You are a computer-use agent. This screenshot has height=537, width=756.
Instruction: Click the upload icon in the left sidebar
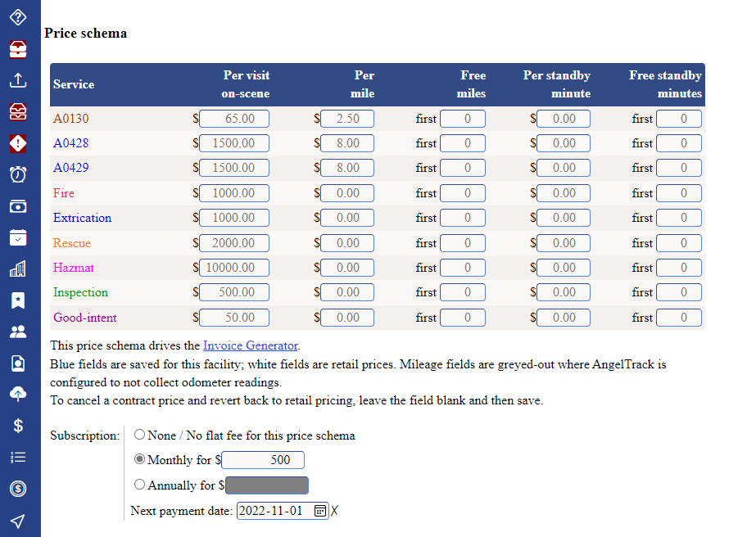pyautogui.click(x=18, y=80)
